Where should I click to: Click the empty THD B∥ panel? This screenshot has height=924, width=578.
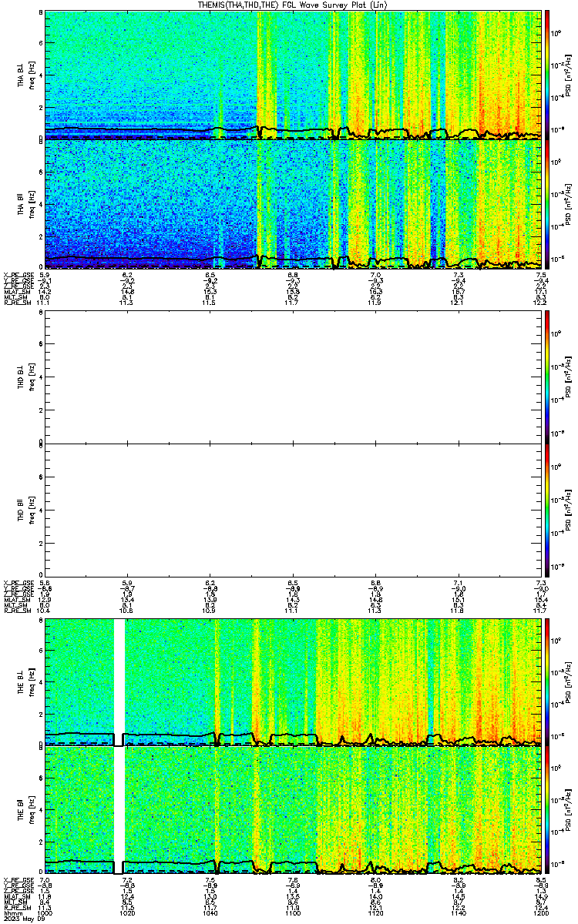coord(292,508)
